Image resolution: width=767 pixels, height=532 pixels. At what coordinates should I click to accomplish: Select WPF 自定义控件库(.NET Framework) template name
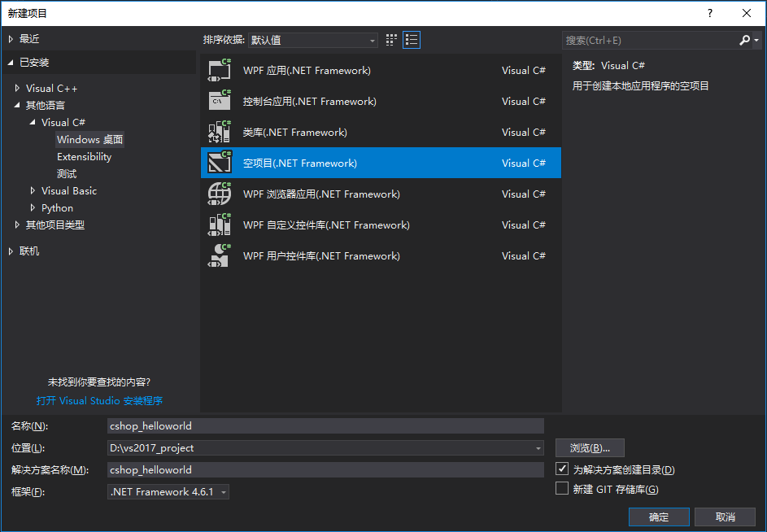[x=326, y=225]
